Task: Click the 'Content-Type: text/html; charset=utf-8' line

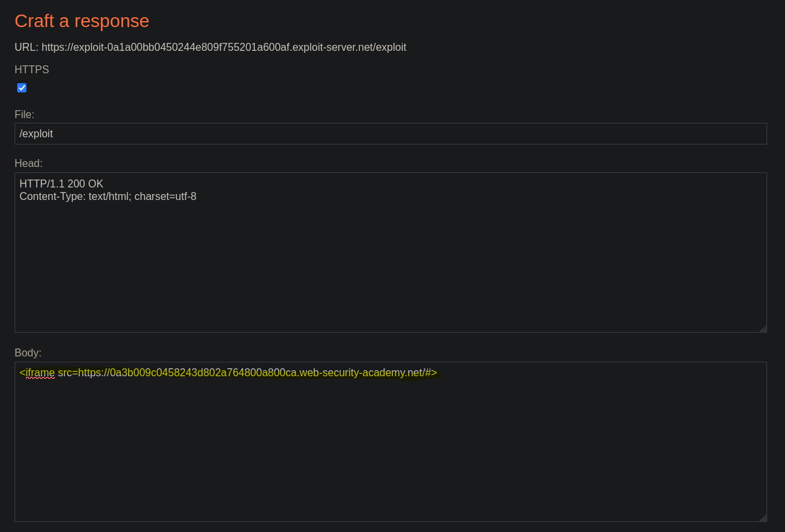Action: (108, 196)
